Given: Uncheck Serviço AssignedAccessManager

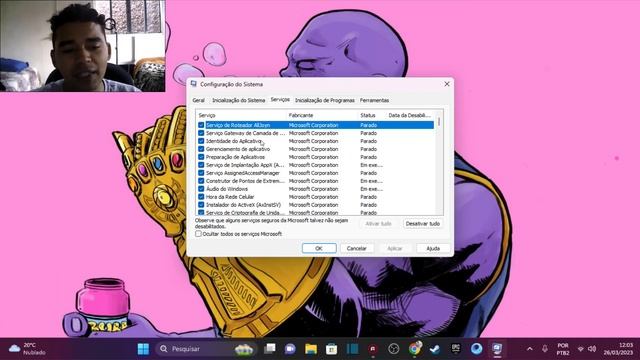Looking at the screenshot, I should pyautogui.click(x=201, y=173).
